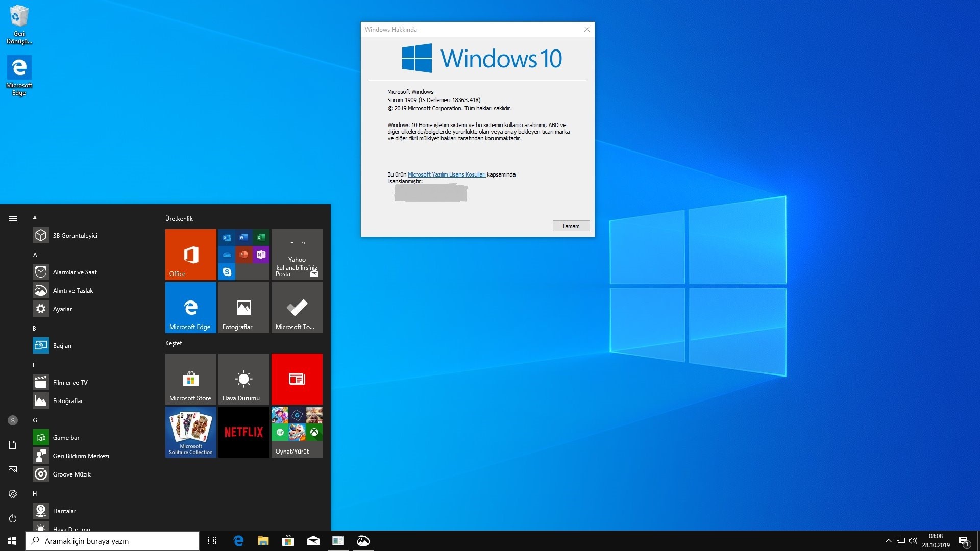Open Geri Bildirim Merkezi

pyautogui.click(x=92, y=456)
